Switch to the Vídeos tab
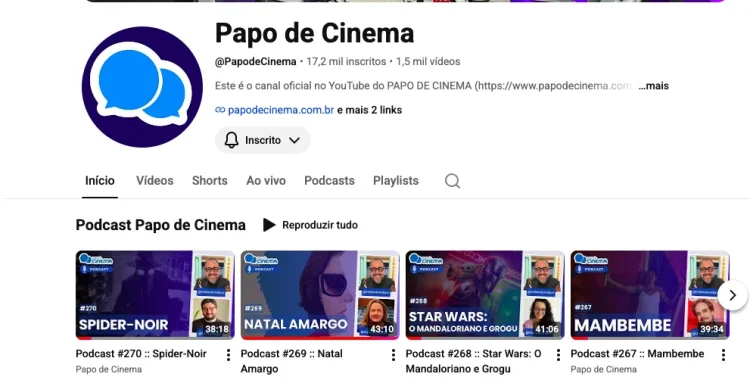This screenshot has width=750, height=380. click(x=154, y=181)
